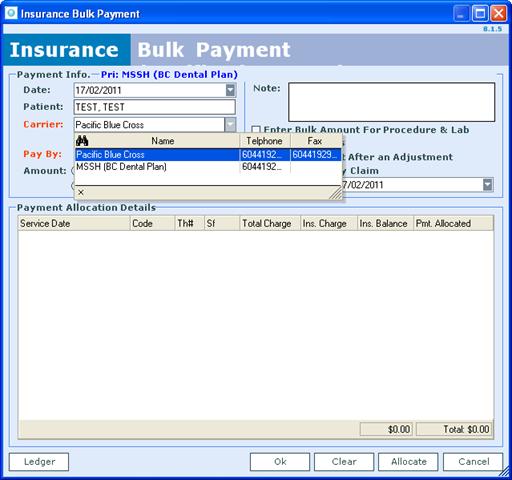Click the Th# column header
Viewport: 512px width, 480px height.
(x=190, y=223)
